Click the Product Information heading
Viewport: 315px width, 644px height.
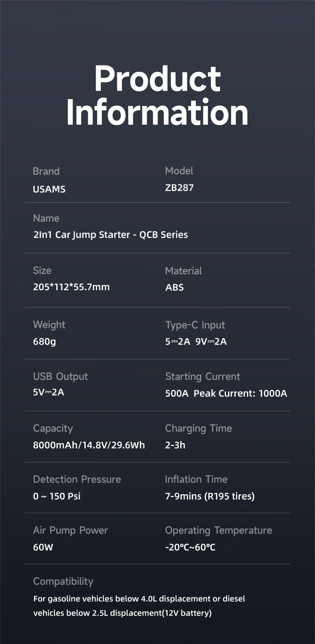(157, 95)
